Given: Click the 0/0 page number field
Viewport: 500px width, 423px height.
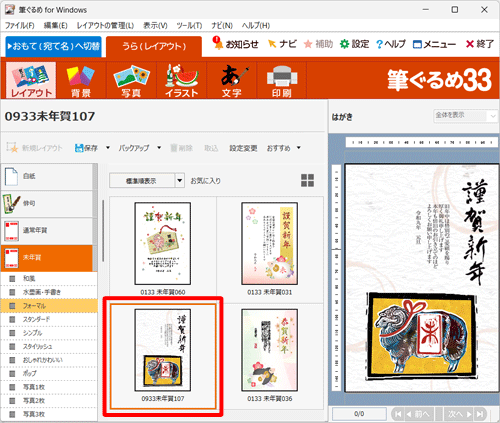Looking at the screenshot, I should pyautogui.click(x=359, y=414).
